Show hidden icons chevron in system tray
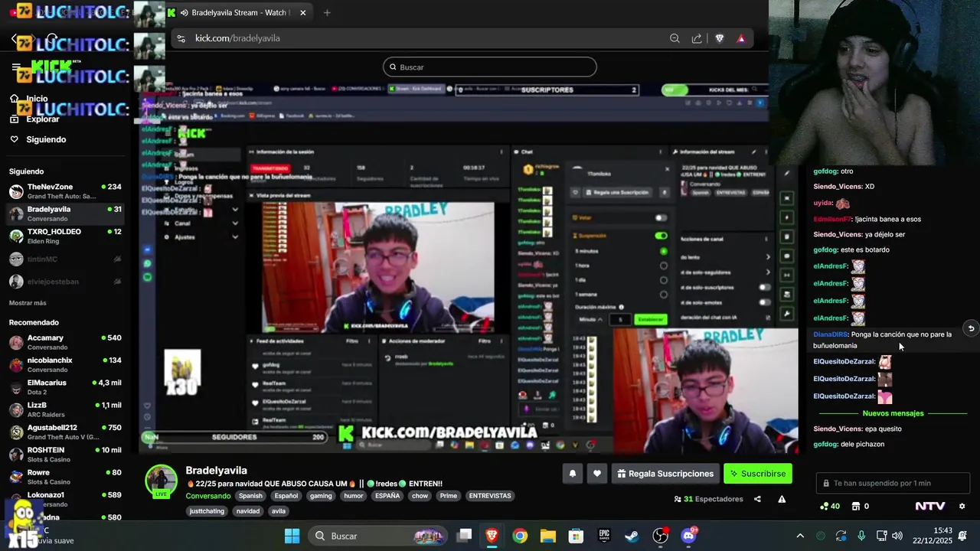 (800, 536)
